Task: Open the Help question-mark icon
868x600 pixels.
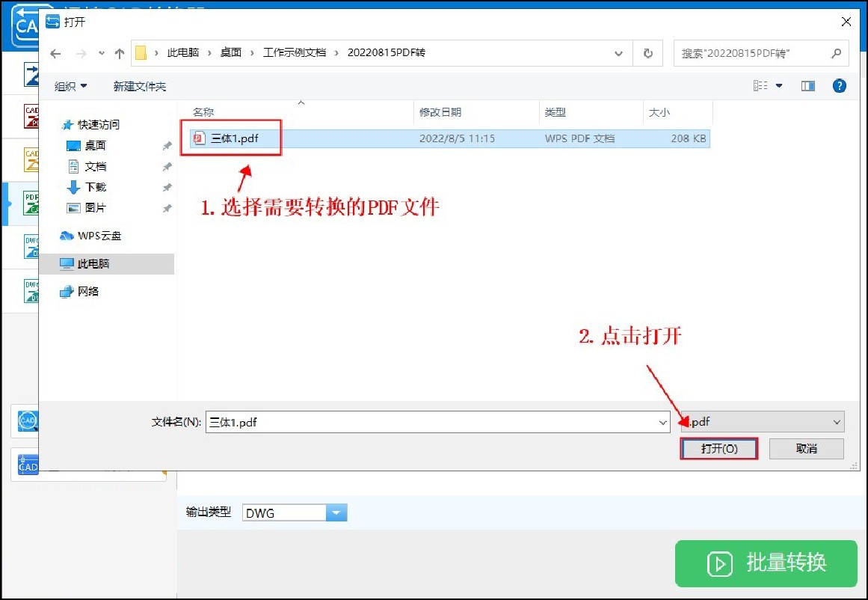Action: coord(839,85)
